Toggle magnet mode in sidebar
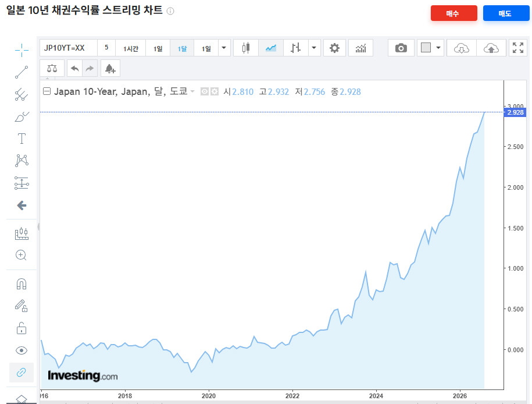This screenshot has width=532, height=404. pyautogui.click(x=22, y=283)
